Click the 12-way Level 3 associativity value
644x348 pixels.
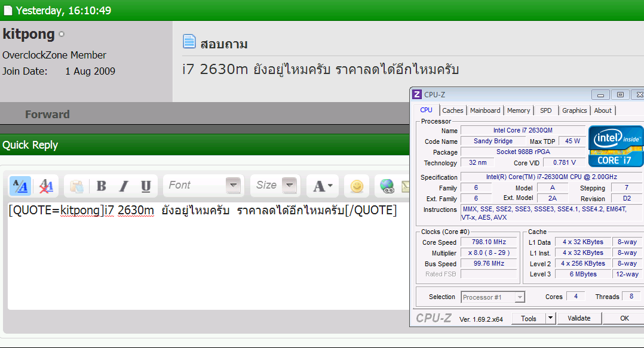point(627,274)
